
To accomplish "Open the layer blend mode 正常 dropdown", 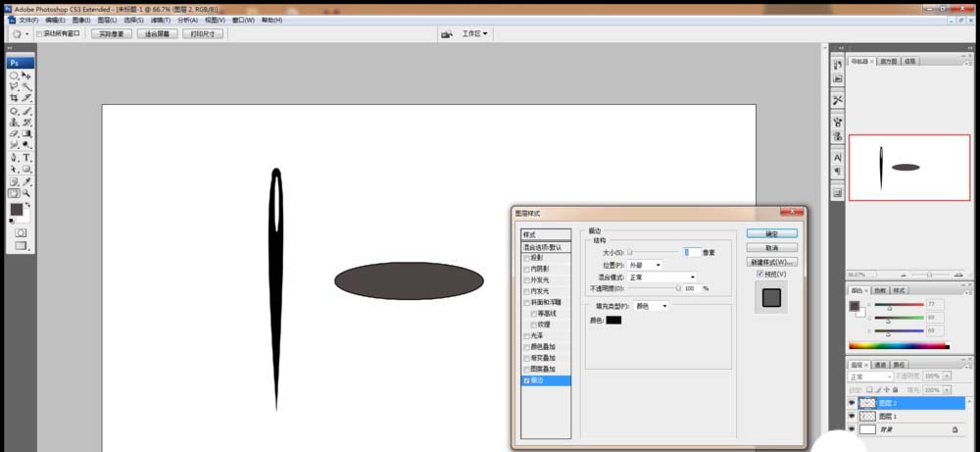I will pyautogui.click(x=870, y=377).
